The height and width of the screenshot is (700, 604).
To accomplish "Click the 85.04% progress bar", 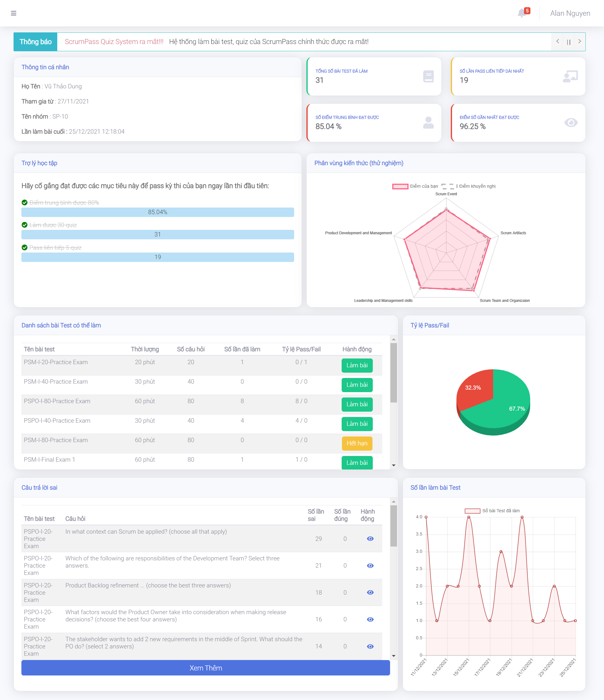I will (x=158, y=212).
